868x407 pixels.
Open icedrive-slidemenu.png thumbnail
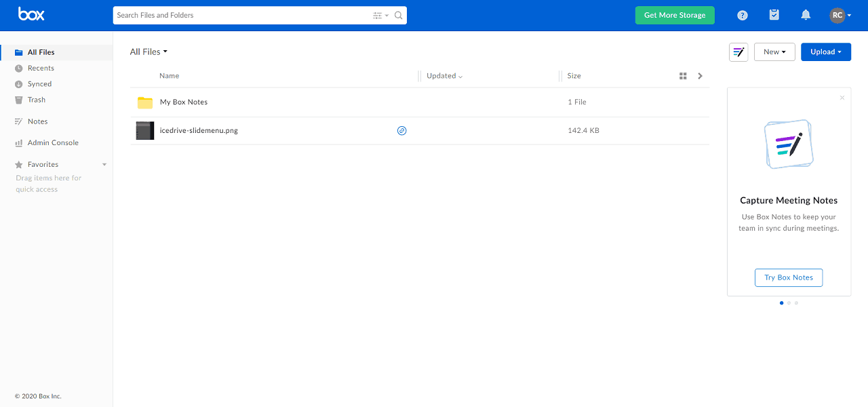click(145, 130)
